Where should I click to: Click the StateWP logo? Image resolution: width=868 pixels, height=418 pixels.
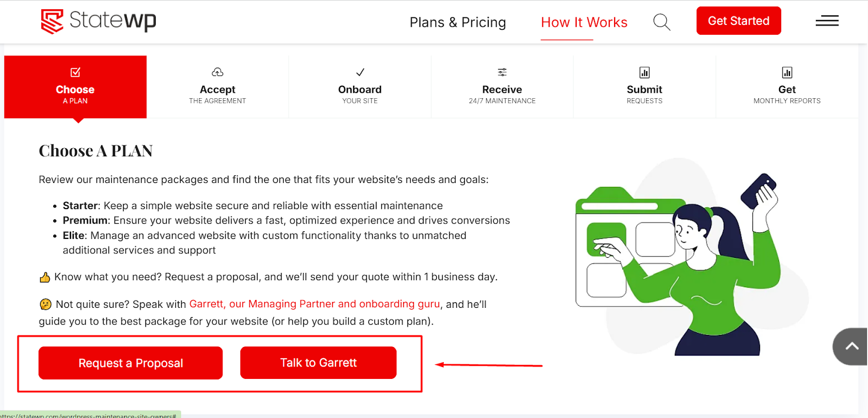(x=99, y=21)
